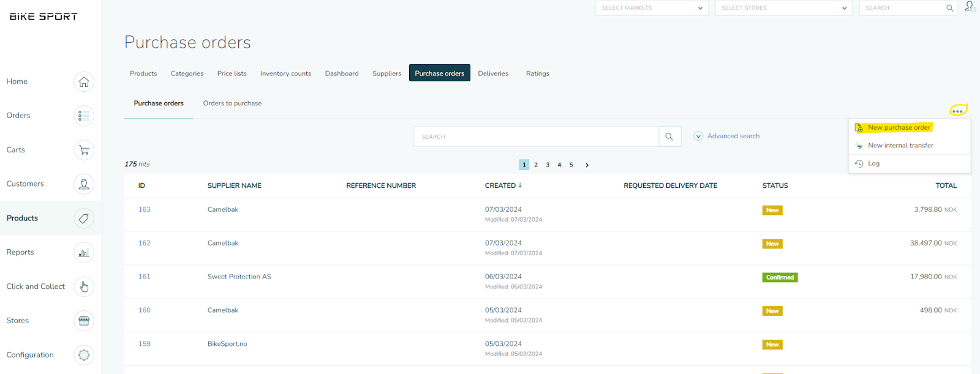980x374 pixels.
Task: Choose New internal transfer menu entry
Action: pyautogui.click(x=900, y=146)
